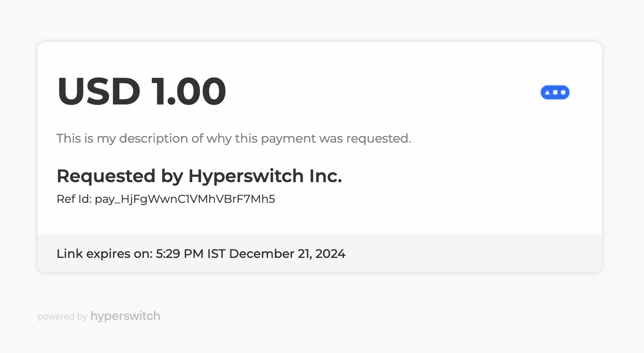Select the pay_HjFgWwnC1VMhVBrF7Mh5 reference ID
This screenshot has height=353, width=644.
pos(185,199)
